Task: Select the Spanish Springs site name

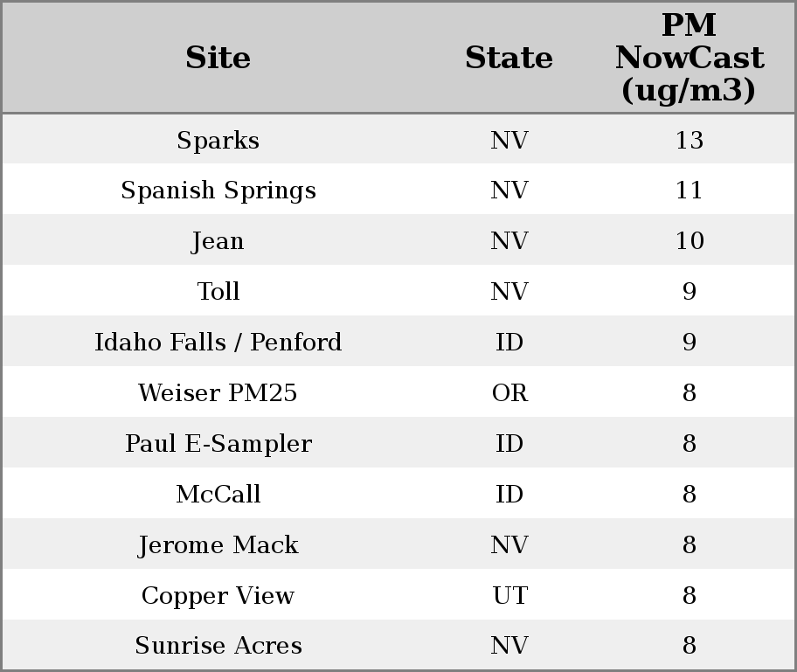Action: coord(218,191)
